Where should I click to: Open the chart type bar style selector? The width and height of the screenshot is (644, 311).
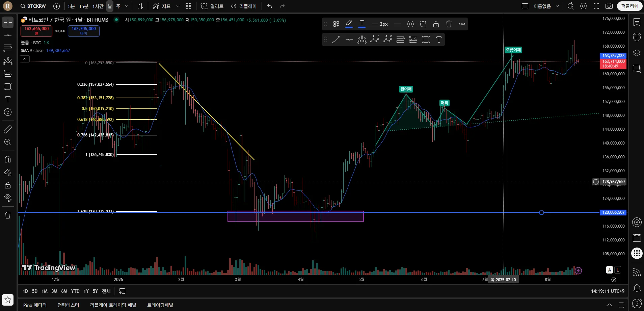(x=140, y=6)
